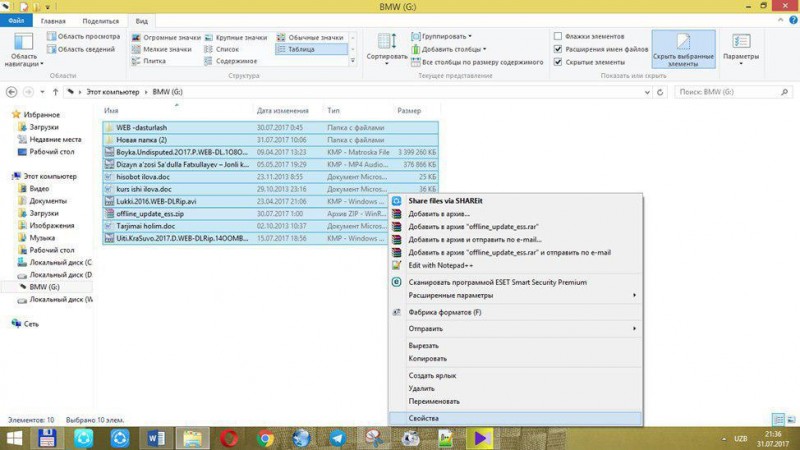The width and height of the screenshot is (800, 450).
Task: Open the Область навигации pane button
Action: coord(23,50)
